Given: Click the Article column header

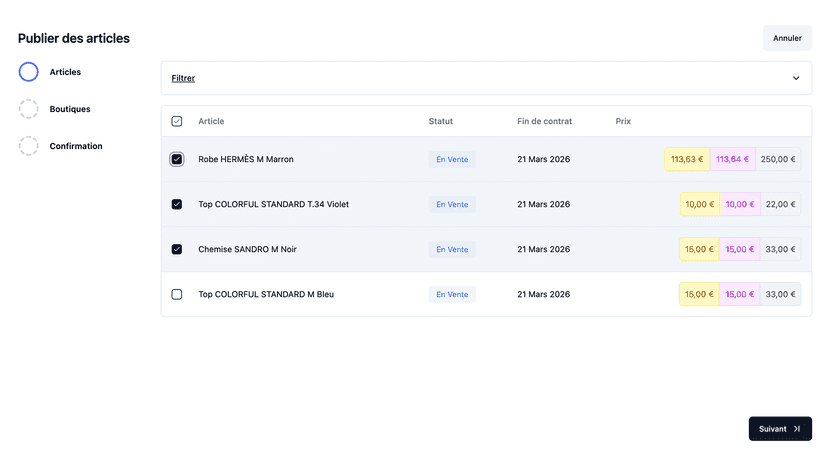Looking at the screenshot, I should click(211, 121).
